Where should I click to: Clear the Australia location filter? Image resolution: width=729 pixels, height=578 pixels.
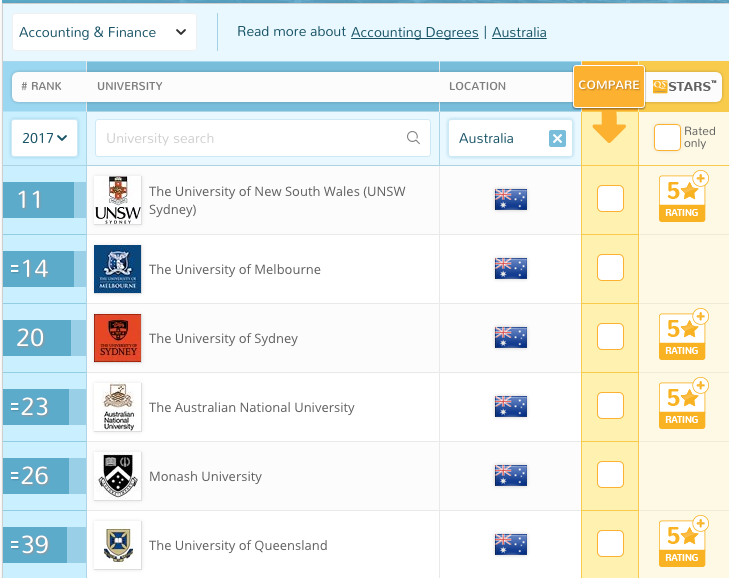pos(557,139)
